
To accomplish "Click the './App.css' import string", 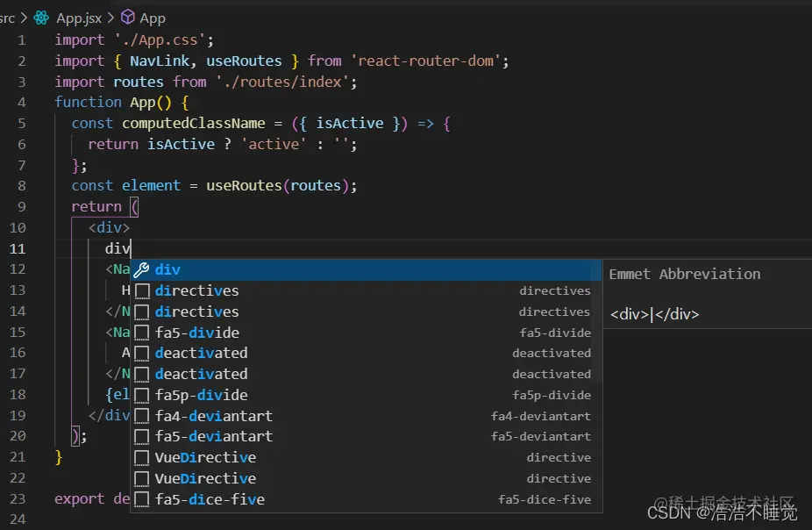I will pos(160,39).
